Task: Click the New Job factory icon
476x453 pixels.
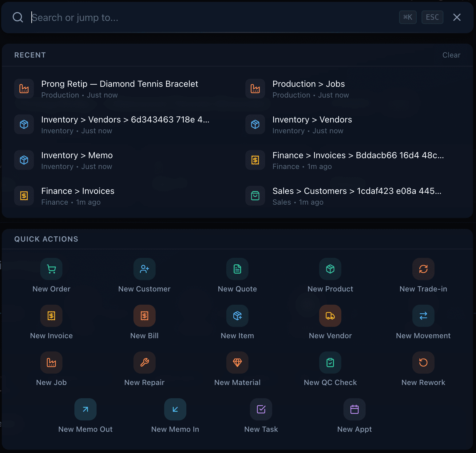Action: click(51, 363)
